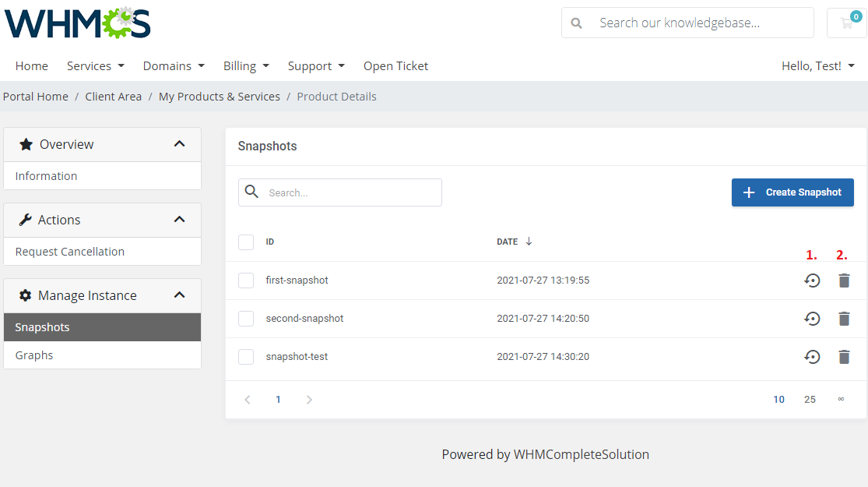Restore the first-snapshot snapshot
The height and width of the screenshot is (487, 868).
pos(812,281)
